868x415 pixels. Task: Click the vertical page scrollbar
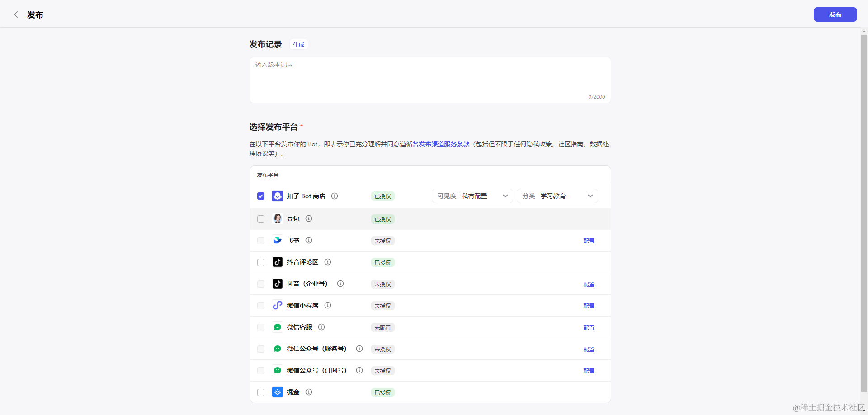tap(864, 213)
